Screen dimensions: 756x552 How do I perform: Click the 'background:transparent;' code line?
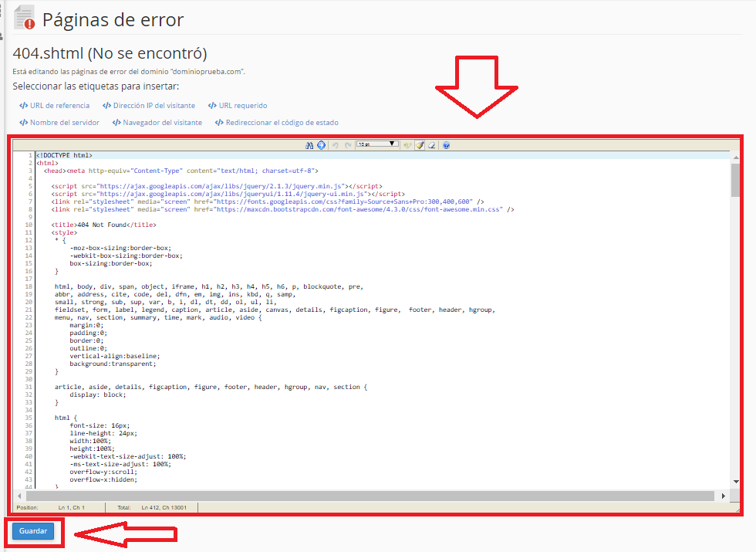[x=113, y=364]
